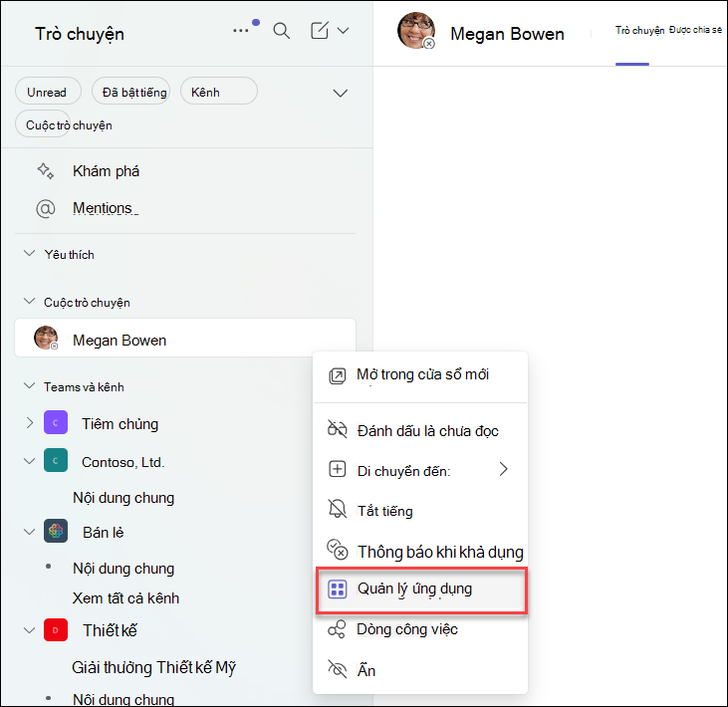This screenshot has width=728, height=707.
Task: Open Nội dung chung under Contoso, Ltd.
Action: click(x=123, y=498)
